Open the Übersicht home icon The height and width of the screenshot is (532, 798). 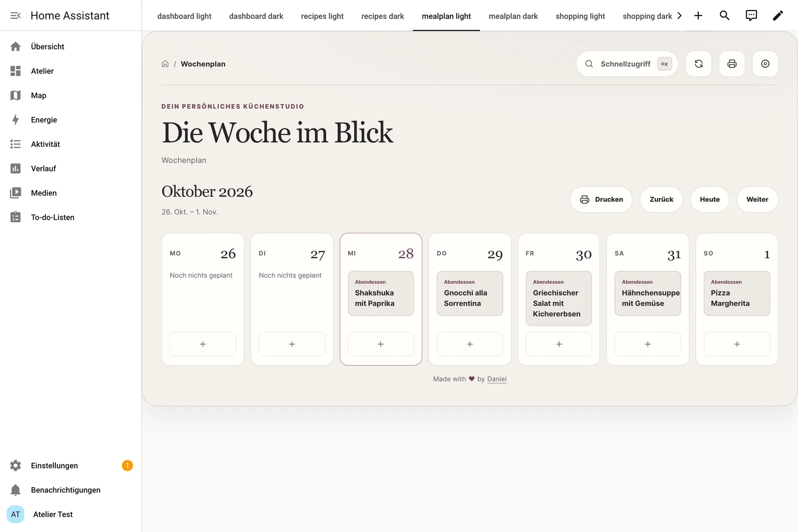[15, 46]
